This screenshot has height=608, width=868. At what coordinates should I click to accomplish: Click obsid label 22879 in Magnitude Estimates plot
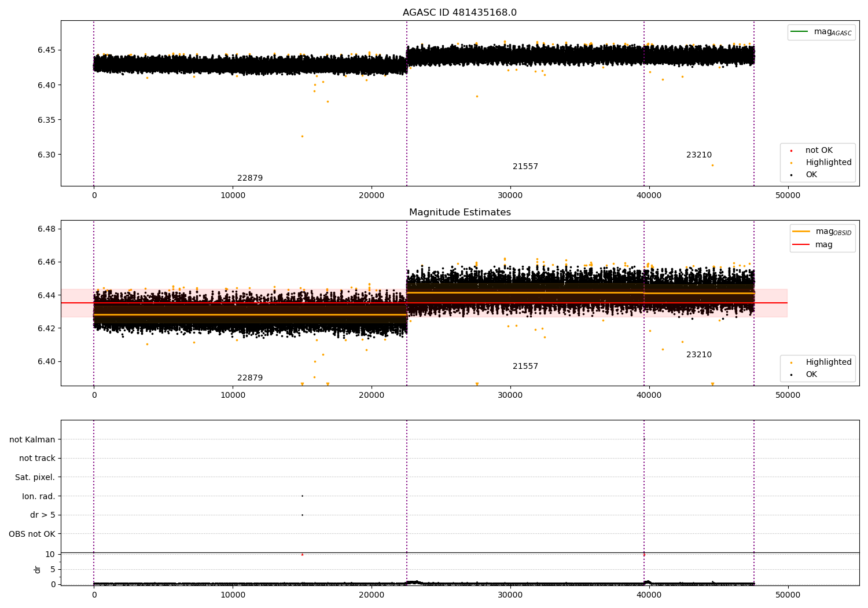click(250, 378)
